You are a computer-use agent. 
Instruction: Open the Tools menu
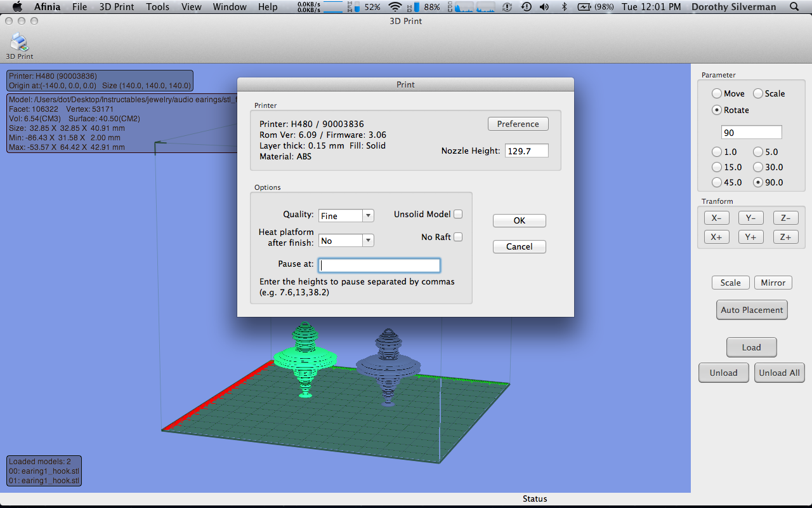(x=157, y=7)
